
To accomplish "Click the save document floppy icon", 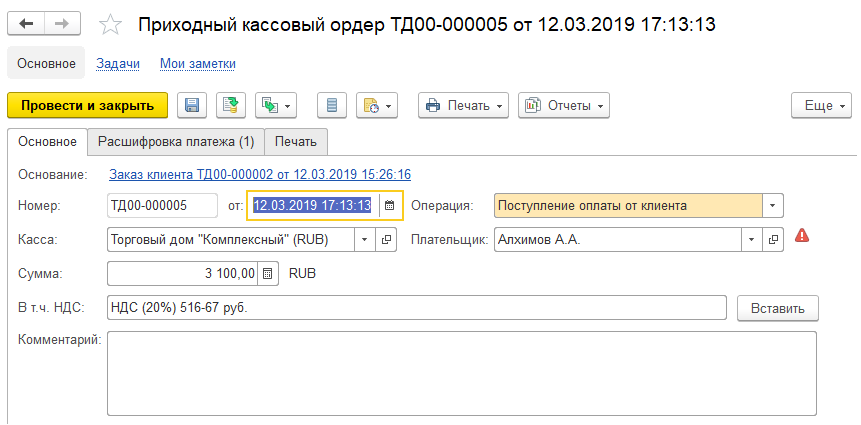I will pos(192,105).
